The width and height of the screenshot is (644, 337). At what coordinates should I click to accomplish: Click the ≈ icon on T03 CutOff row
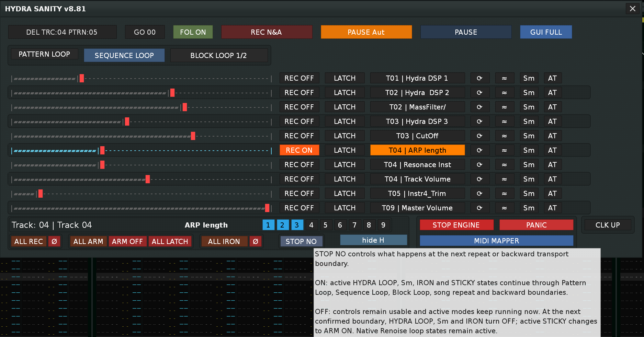tap(505, 136)
